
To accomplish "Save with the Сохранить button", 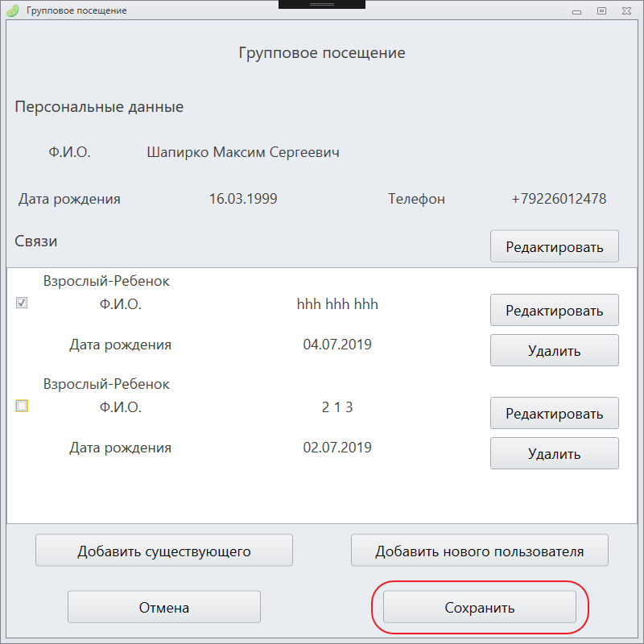I will [479, 607].
